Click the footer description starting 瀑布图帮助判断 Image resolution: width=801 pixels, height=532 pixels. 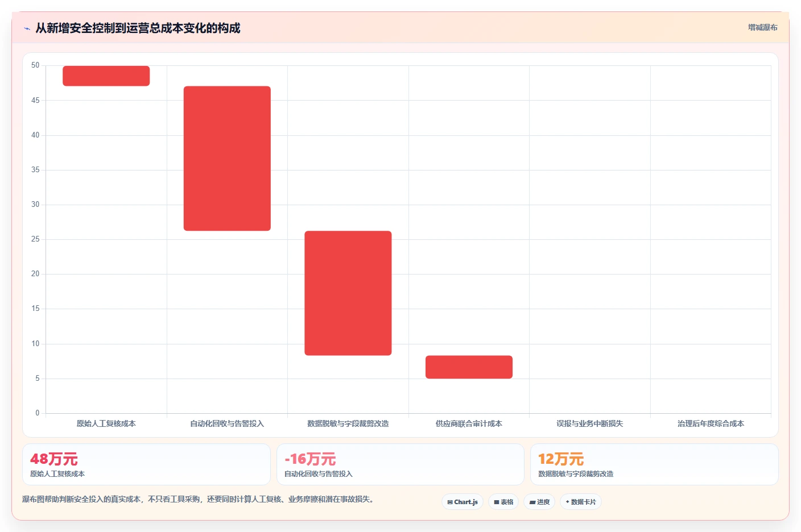(x=199, y=499)
